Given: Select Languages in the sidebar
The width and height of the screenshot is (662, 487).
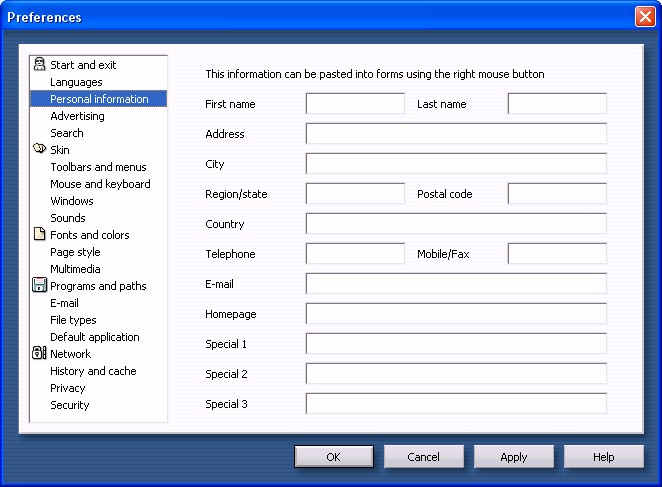Looking at the screenshot, I should [76, 82].
